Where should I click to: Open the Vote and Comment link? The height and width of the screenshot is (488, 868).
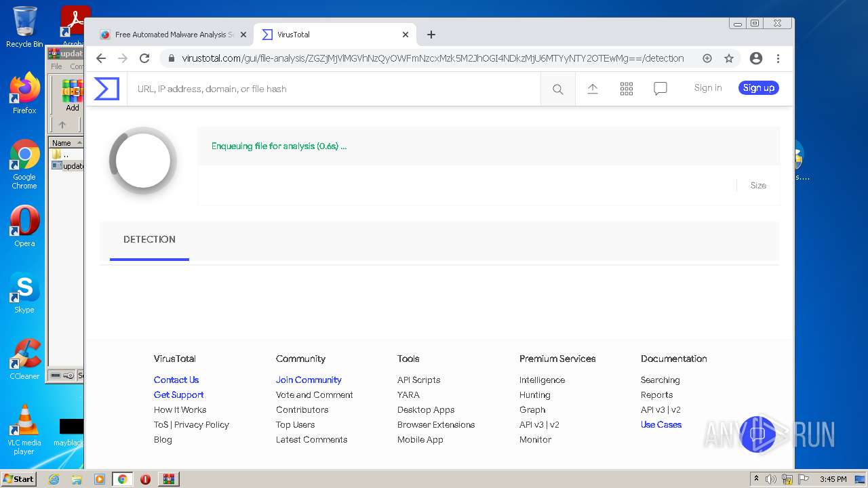pos(314,395)
